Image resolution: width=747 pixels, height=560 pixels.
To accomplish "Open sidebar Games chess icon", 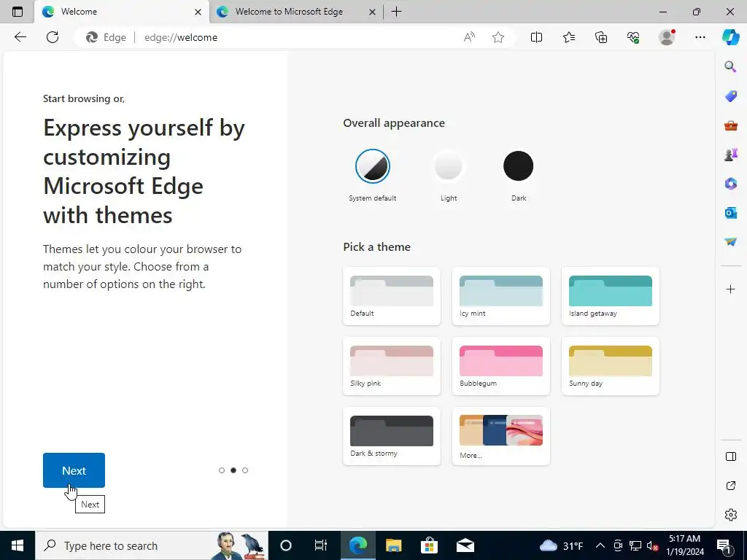I will click(730, 155).
